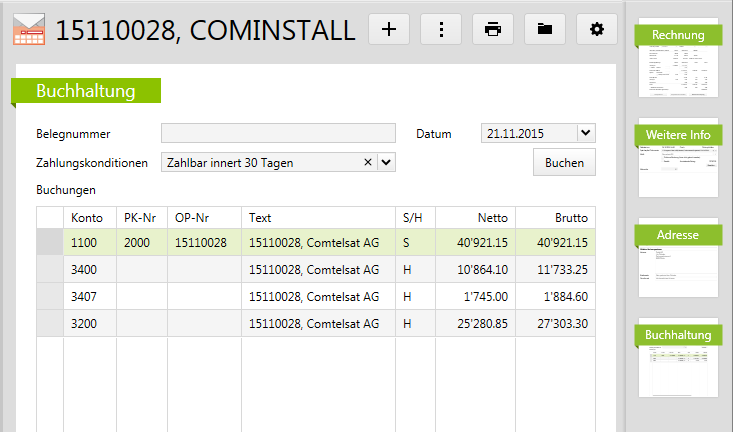Viewport: 733px width, 432px height.
Task: Select the row header of Konto 3400
Action: [x=50, y=269]
